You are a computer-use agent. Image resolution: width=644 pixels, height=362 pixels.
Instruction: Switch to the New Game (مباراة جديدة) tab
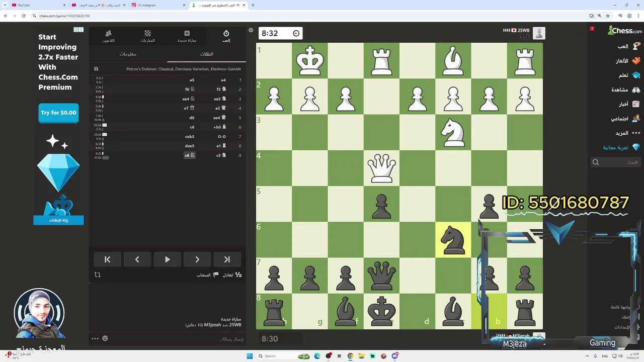187,36
